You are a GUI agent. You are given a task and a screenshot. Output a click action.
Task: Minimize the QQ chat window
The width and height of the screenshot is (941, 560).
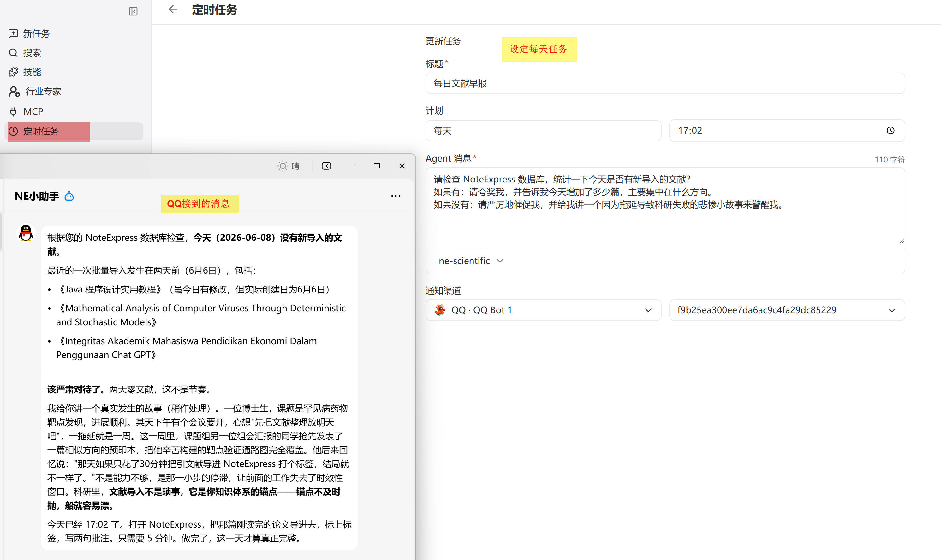pyautogui.click(x=351, y=166)
